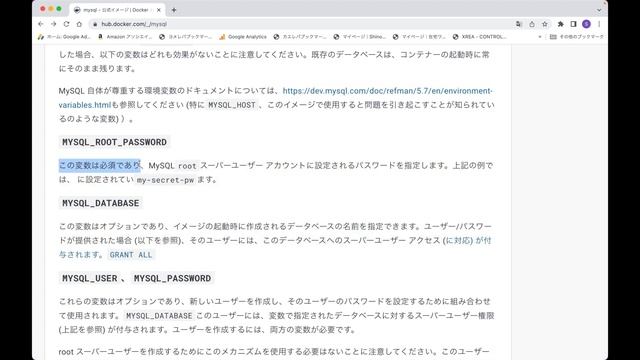Open the Google Translate icon in address bar

click(x=518, y=24)
